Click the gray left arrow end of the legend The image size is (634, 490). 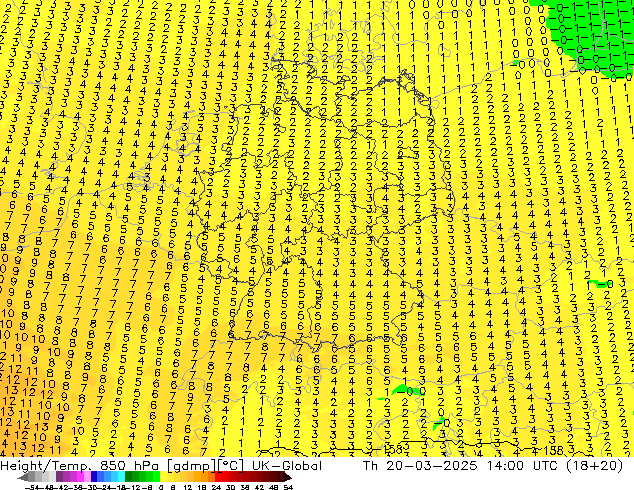(23, 477)
